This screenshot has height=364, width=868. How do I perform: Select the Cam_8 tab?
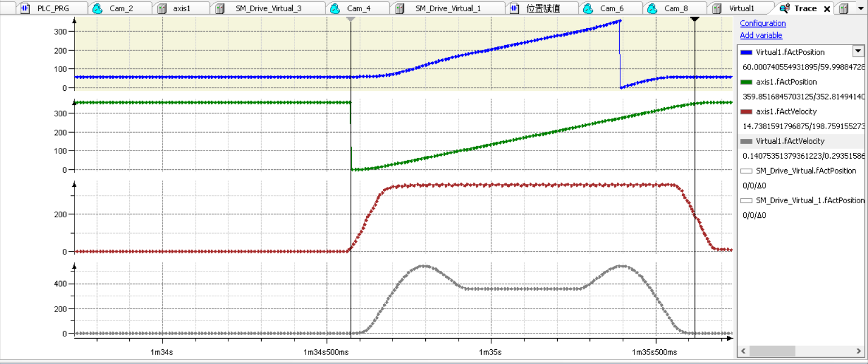(676, 8)
